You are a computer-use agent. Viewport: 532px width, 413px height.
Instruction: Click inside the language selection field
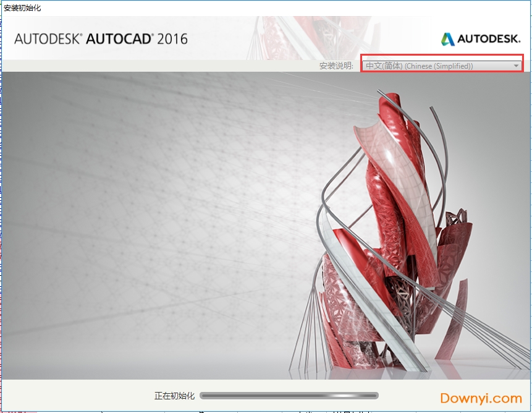(x=433, y=65)
